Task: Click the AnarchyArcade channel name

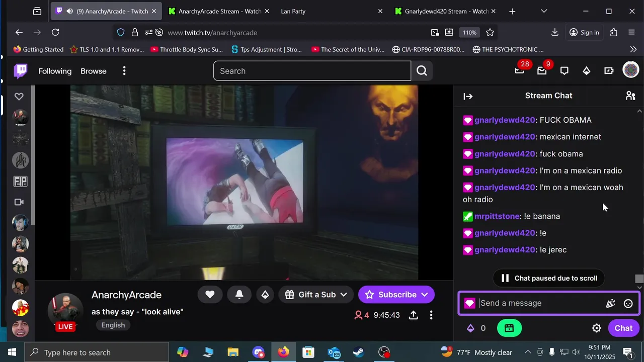Action: [x=126, y=295]
